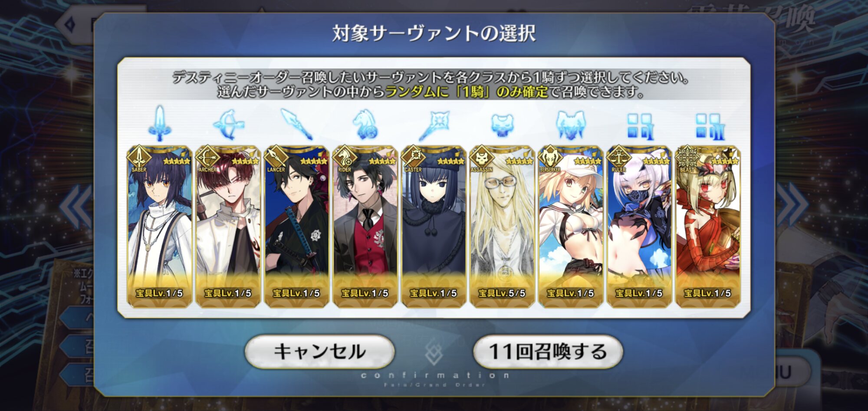Choose the RIDER servant card
Image resolution: width=868 pixels, height=411 pixels.
[365, 227]
